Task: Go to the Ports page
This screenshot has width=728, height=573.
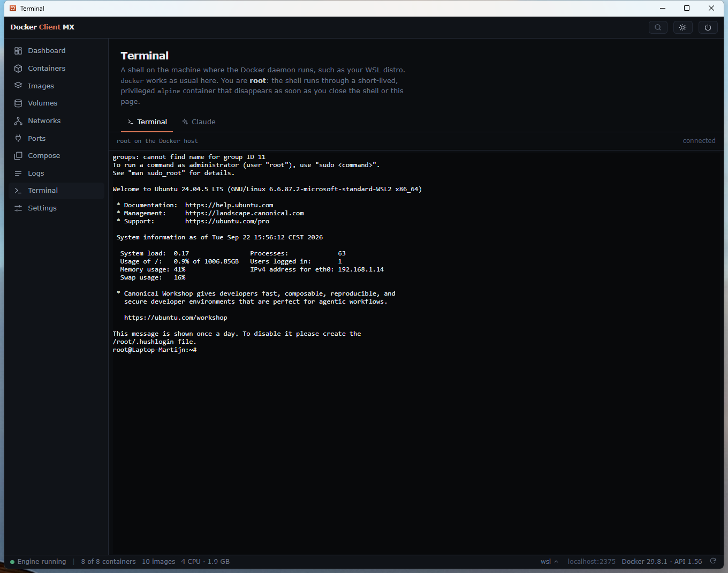Action: pos(56,138)
